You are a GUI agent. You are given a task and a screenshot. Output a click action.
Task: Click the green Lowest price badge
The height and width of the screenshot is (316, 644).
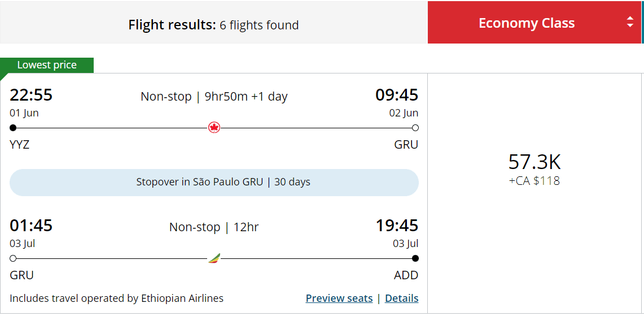(47, 65)
